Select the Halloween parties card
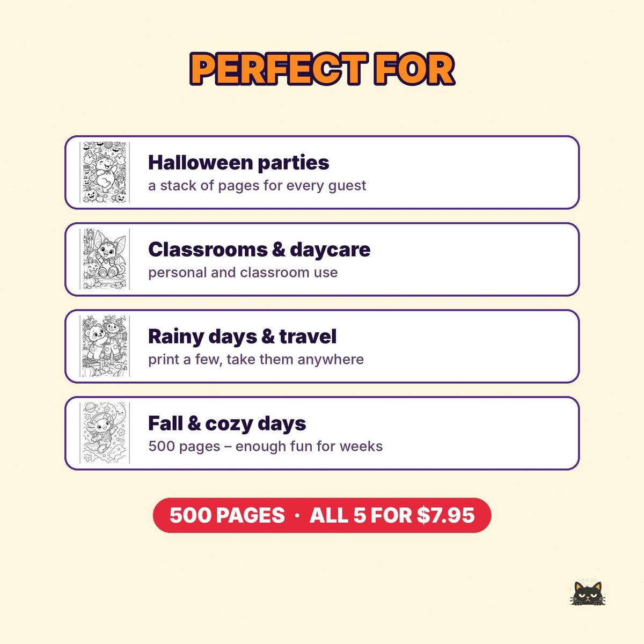Viewport: 644px width, 644px height. click(x=322, y=172)
